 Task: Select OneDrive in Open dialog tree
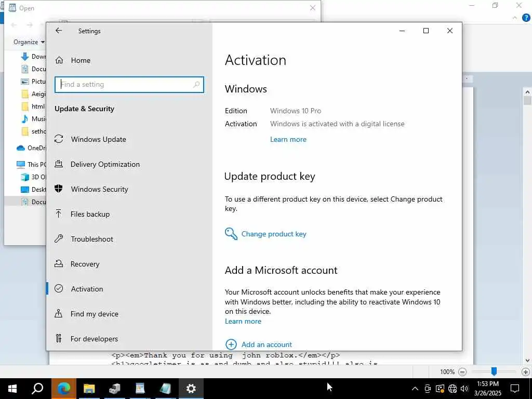coord(31,148)
